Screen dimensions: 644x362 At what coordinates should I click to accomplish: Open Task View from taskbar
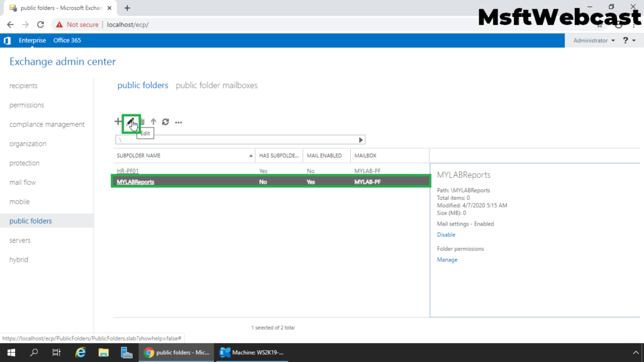coord(57,353)
